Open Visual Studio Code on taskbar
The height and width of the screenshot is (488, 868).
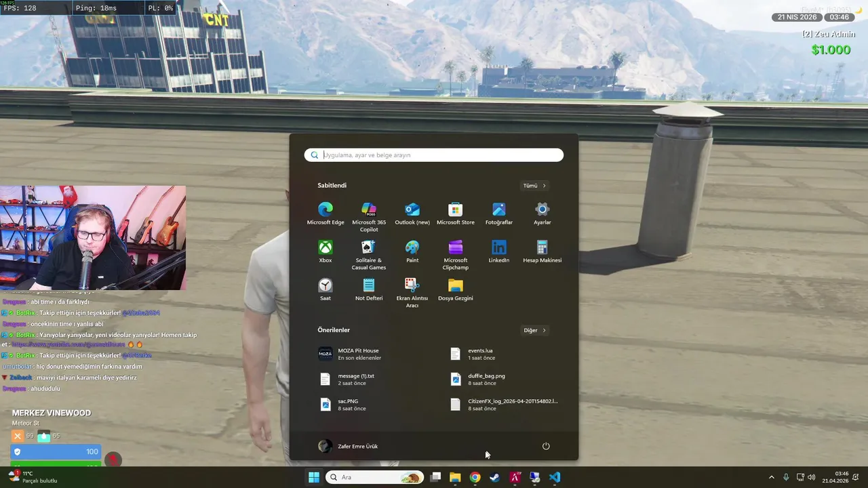(x=555, y=477)
